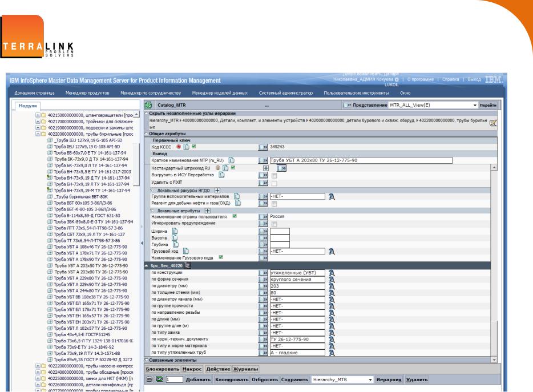Image resolution: width=533 pixels, height=392 pixels.
Task: Click the info icon next to Код КССС
Action: [186, 147]
